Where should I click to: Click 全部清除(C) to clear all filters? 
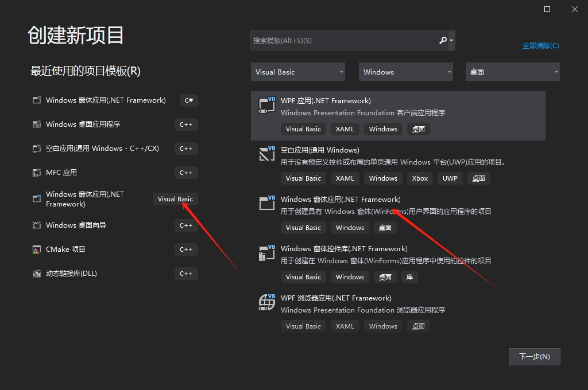tap(540, 46)
